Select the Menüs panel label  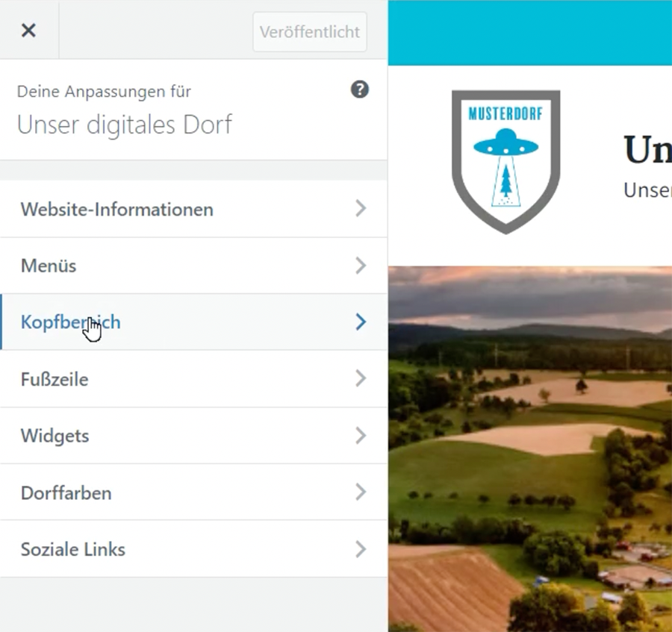click(x=49, y=266)
